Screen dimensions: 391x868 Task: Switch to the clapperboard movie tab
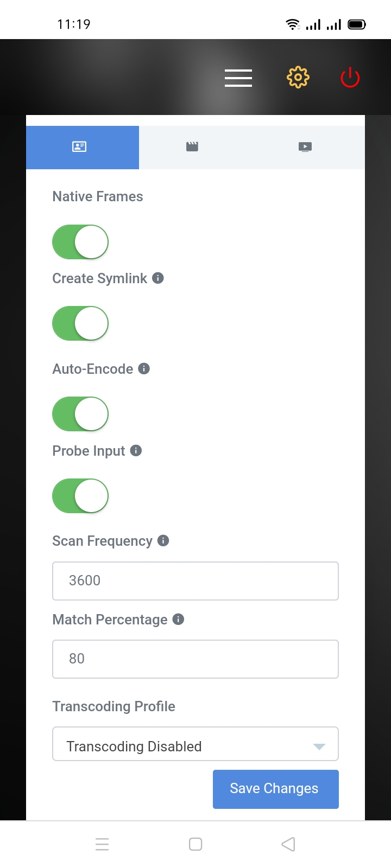click(192, 147)
